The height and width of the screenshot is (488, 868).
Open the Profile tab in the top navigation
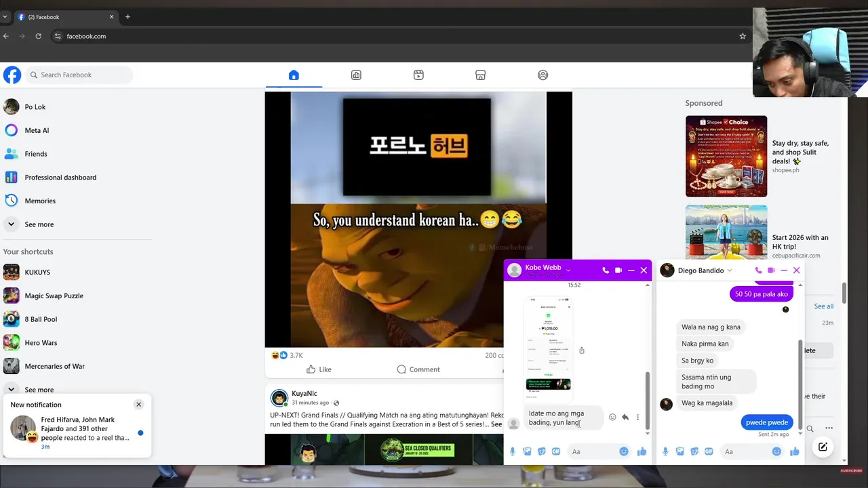point(542,75)
